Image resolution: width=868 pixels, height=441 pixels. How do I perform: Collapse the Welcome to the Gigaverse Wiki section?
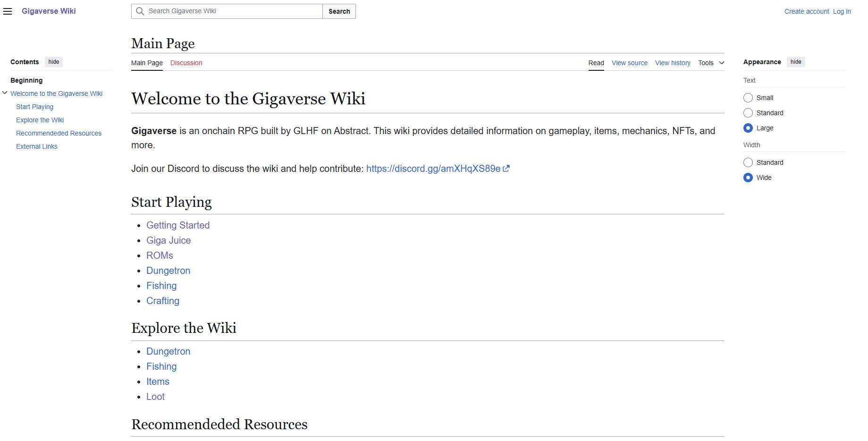[5, 93]
